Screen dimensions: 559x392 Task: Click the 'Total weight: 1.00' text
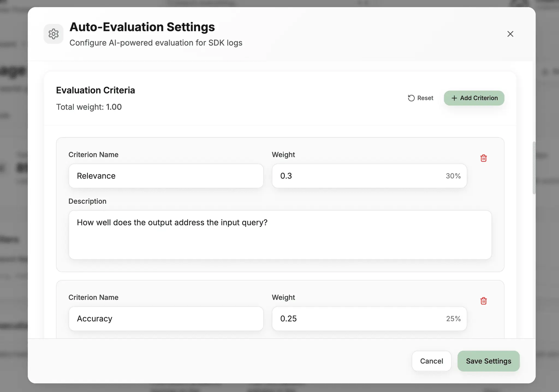[89, 107]
